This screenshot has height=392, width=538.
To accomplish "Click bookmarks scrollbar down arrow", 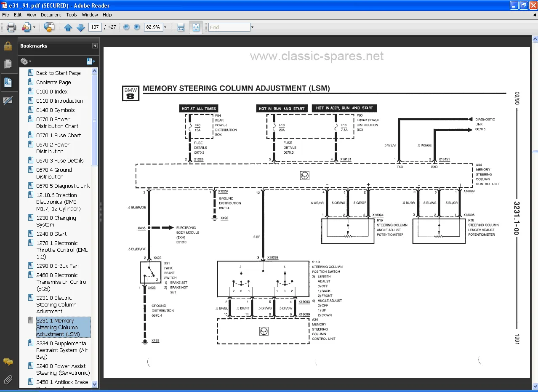I will pos(94,384).
